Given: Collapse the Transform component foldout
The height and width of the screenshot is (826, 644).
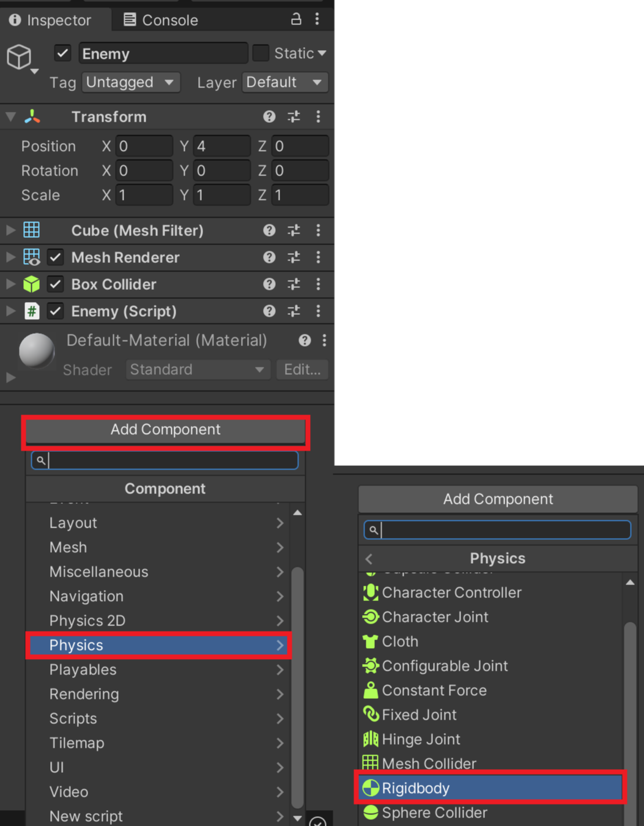Looking at the screenshot, I should coord(10,116).
